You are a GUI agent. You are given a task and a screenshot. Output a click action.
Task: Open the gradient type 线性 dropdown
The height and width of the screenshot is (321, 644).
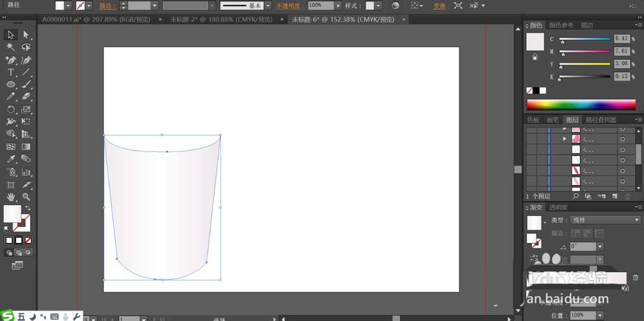click(x=605, y=220)
